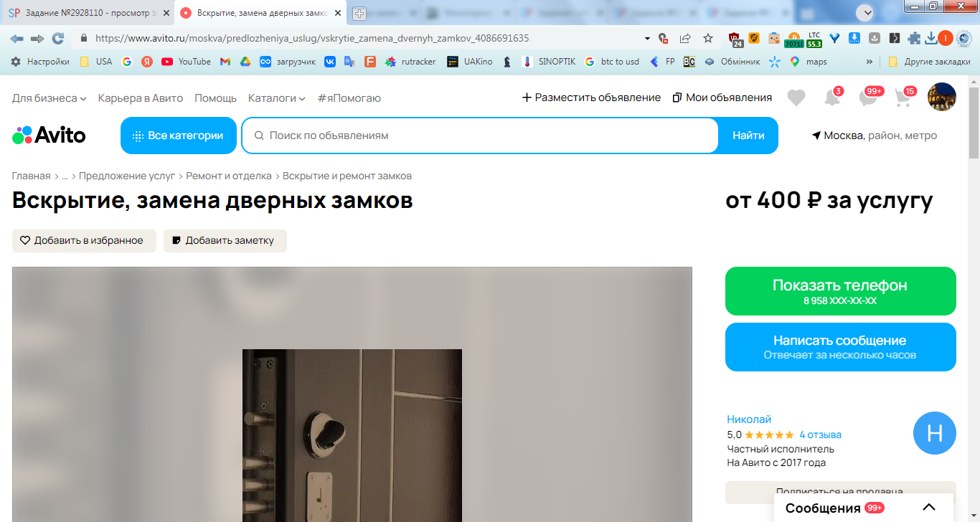The width and height of the screenshot is (980, 522).
Task: Expand the Для бизнеса dropdown
Action: [x=50, y=98]
